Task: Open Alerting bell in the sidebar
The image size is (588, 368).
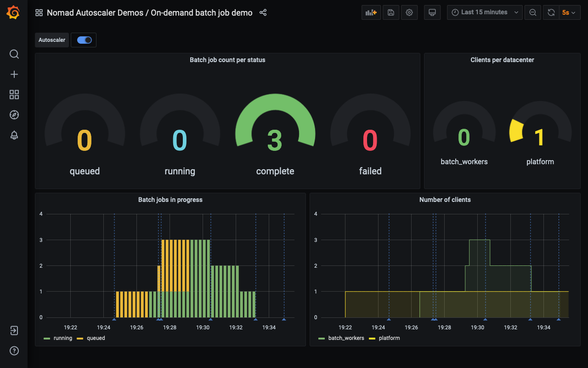Action: (14, 135)
